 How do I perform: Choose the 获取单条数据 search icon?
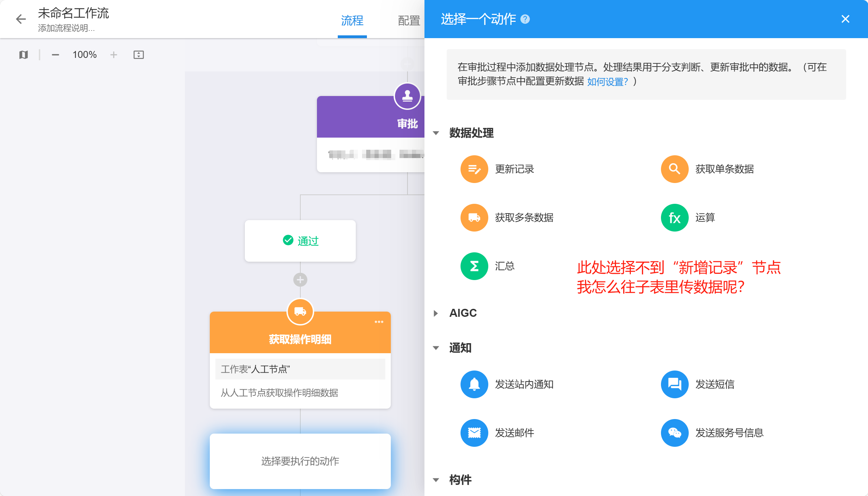coord(674,169)
